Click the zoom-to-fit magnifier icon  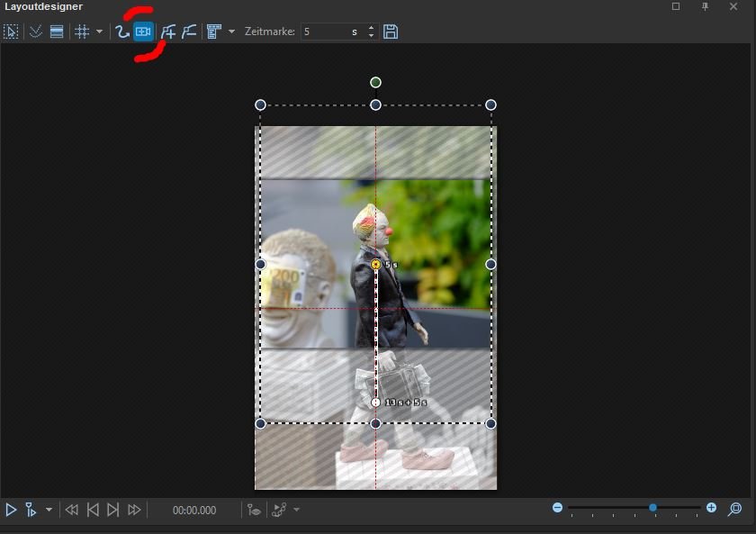point(735,509)
